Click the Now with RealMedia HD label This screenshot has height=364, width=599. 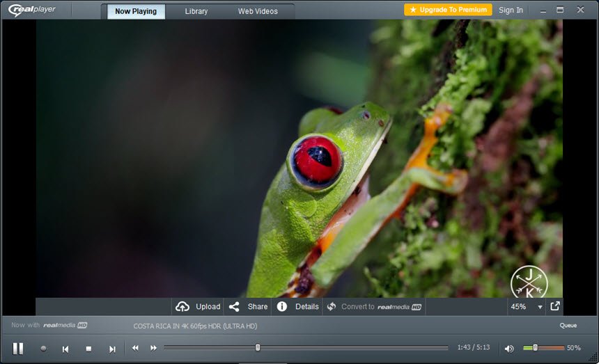tap(49, 325)
